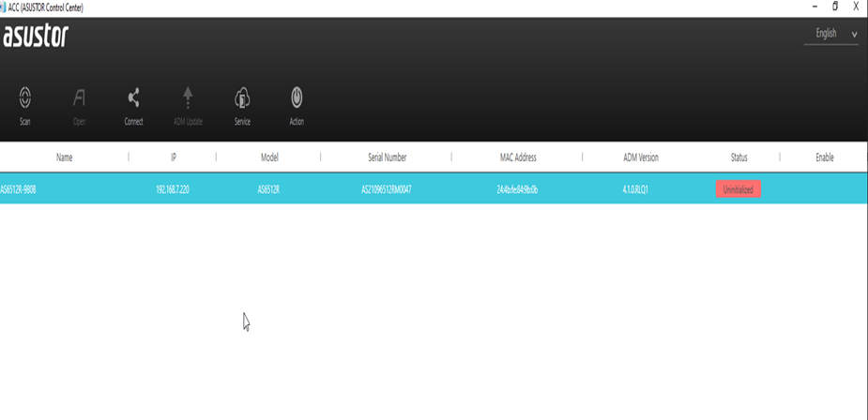Click the Scan icon in toolbar
Image resolution: width=868 pixels, height=420 pixels.
[x=25, y=98]
